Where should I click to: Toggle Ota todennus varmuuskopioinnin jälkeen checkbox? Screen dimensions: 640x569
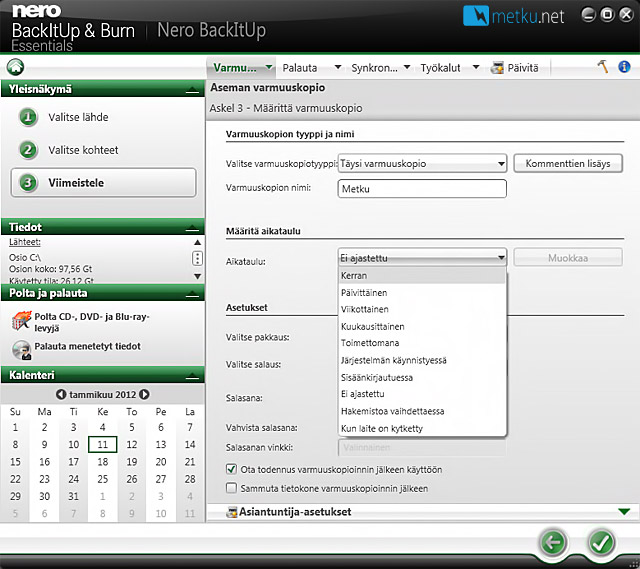tap(231, 469)
